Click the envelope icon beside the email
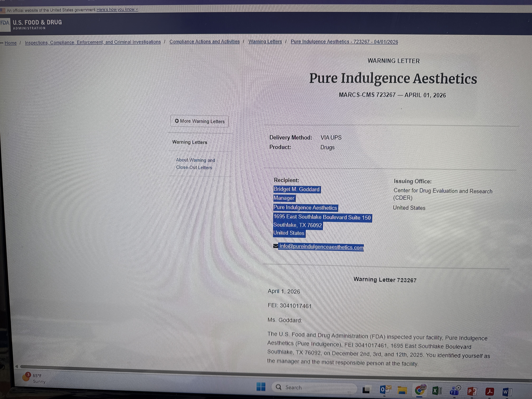The image size is (532, 399). pyautogui.click(x=276, y=246)
